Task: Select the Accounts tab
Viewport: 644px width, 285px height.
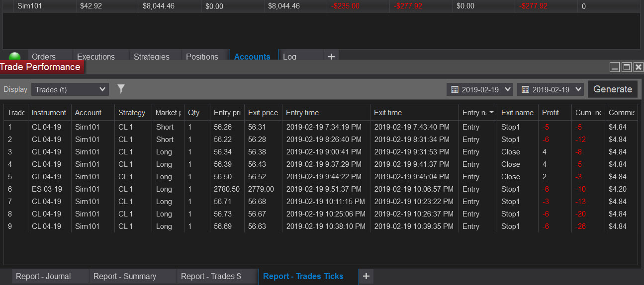Action: point(252,56)
